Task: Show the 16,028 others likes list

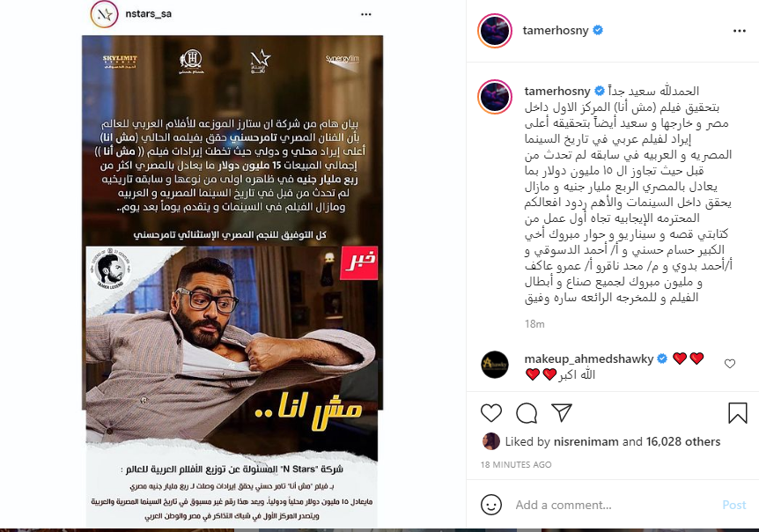Action: pos(683,441)
